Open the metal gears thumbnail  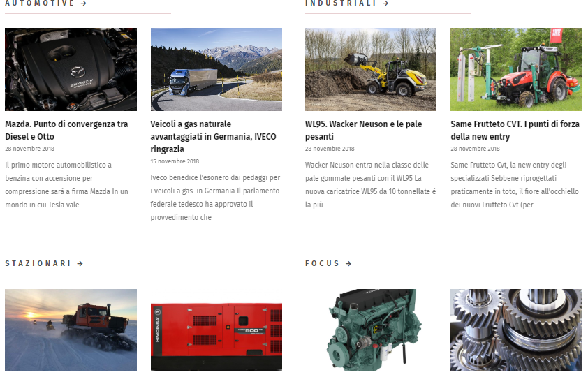516,330
